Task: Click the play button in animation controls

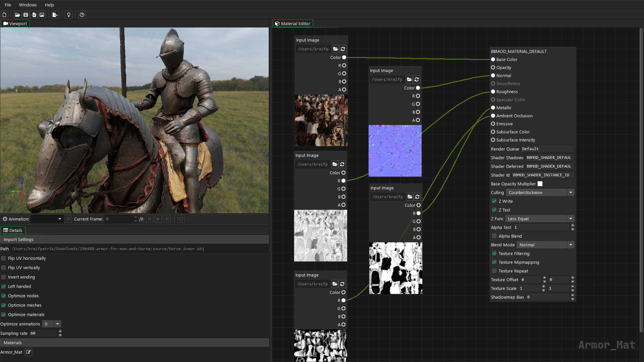Action: (158, 219)
